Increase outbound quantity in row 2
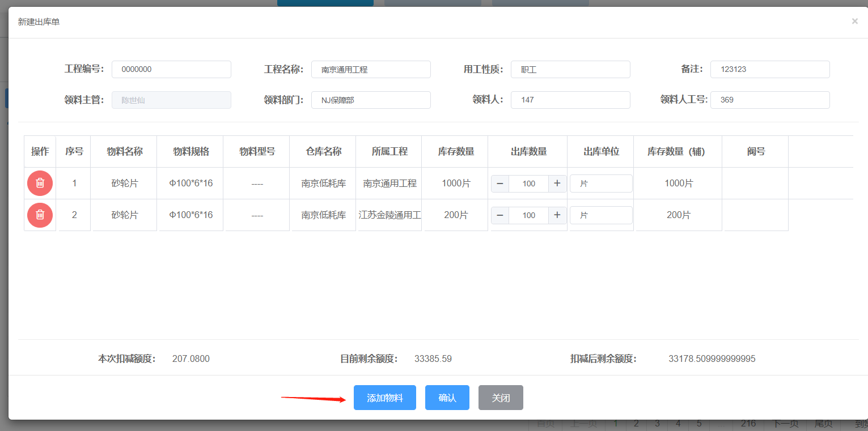The image size is (868, 431). (x=557, y=215)
